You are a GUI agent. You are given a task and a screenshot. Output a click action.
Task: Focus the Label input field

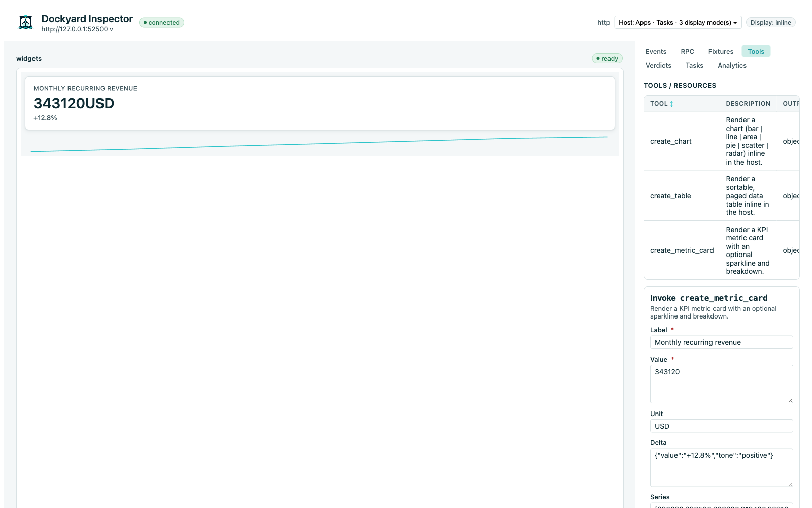(x=721, y=342)
